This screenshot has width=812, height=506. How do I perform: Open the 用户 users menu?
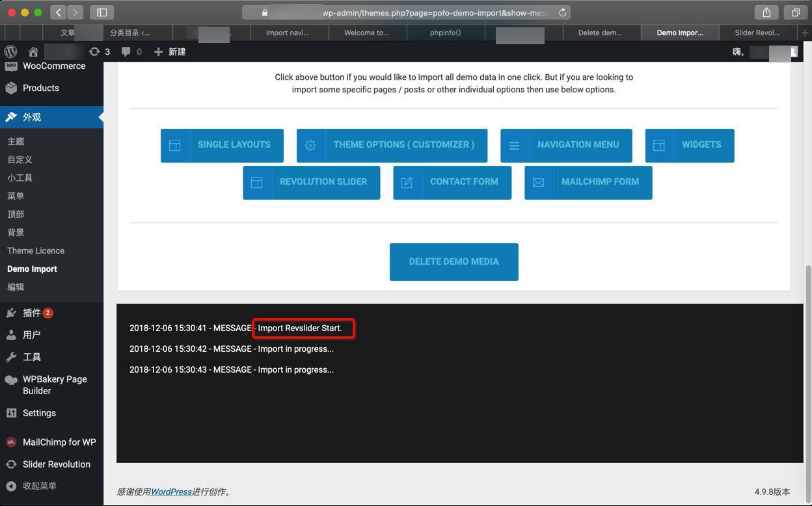point(51,335)
